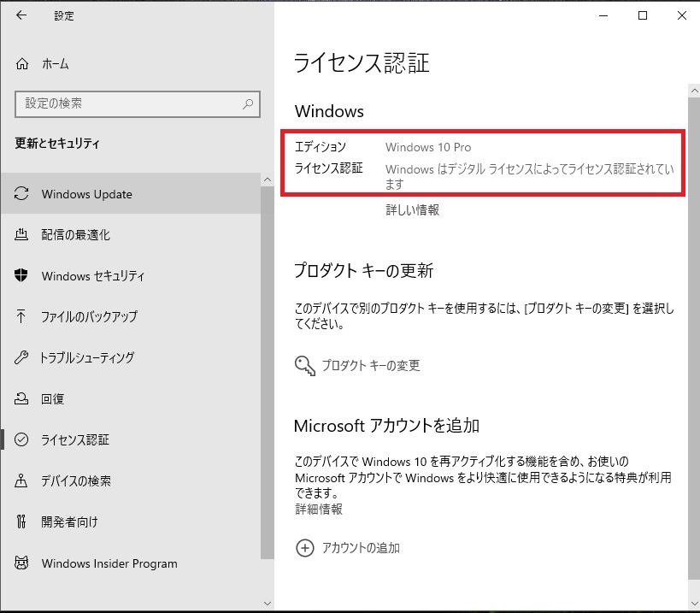Click the ライセンス認証 page title
Viewport: 700px width, 613px height.
coord(362,63)
